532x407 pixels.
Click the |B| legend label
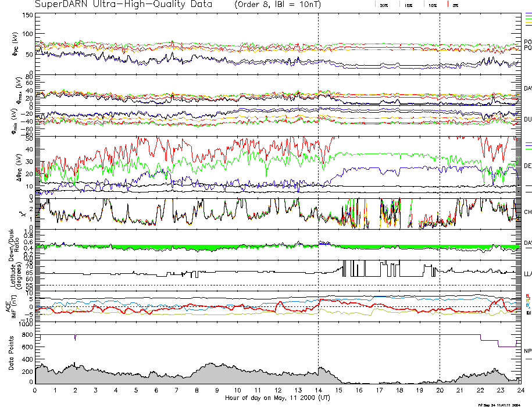(x=529, y=313)
